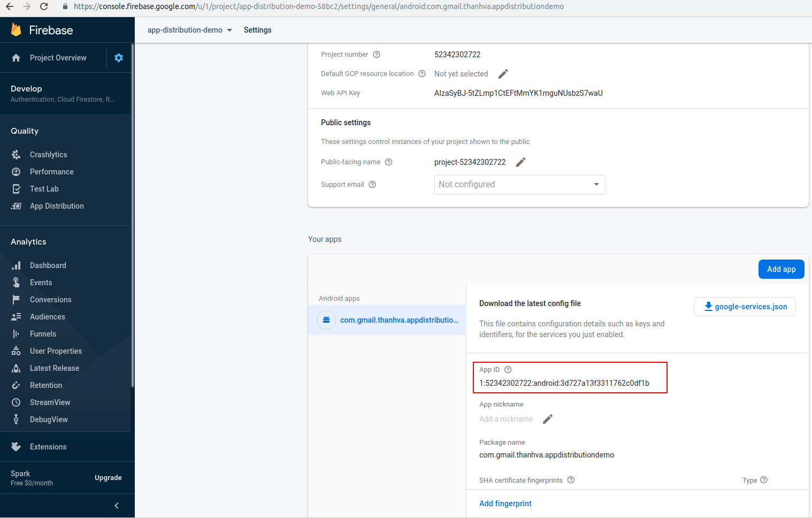Download the google-services.json file
This screenshot has height=518, width=812.
pyautogui.click(x=745, y=307)
